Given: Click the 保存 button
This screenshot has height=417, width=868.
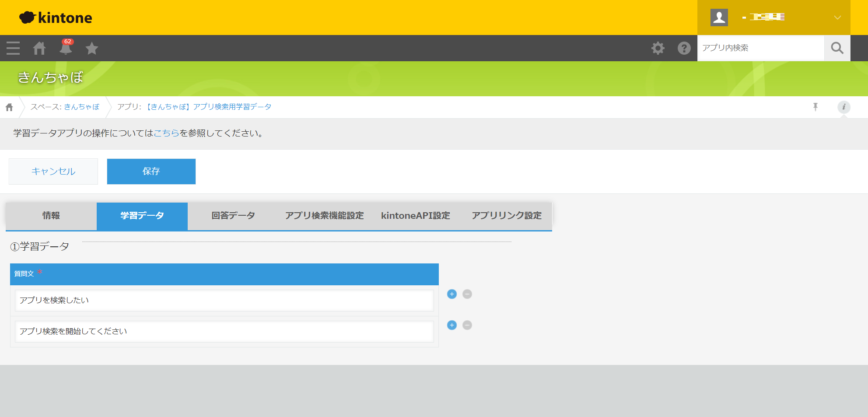Looking at the screenshot, I should click(151, 172).
